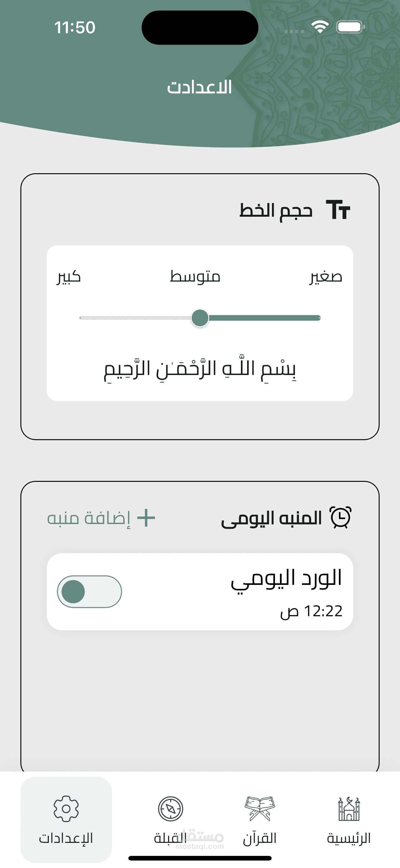Tap the battery status icon
The height and width of the screenshot is (868, 400).
(x=350, y=27)
